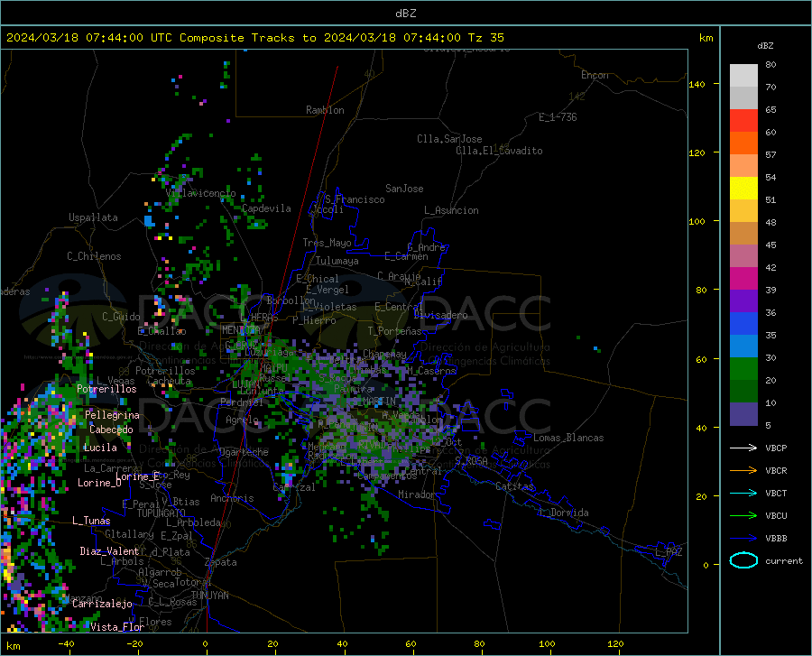Click the 'TUNUYAN' map label

click(x=209, y=596)
